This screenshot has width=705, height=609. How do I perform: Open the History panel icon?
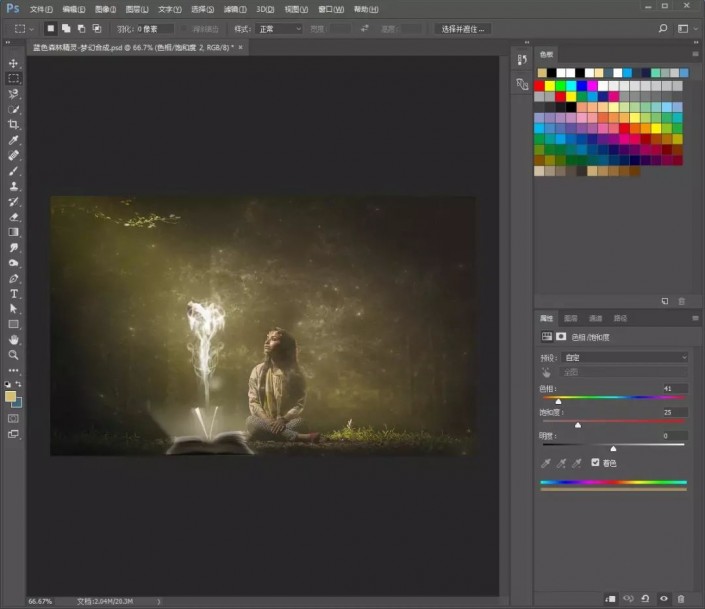pyautogui.click(x=522, y=60)
